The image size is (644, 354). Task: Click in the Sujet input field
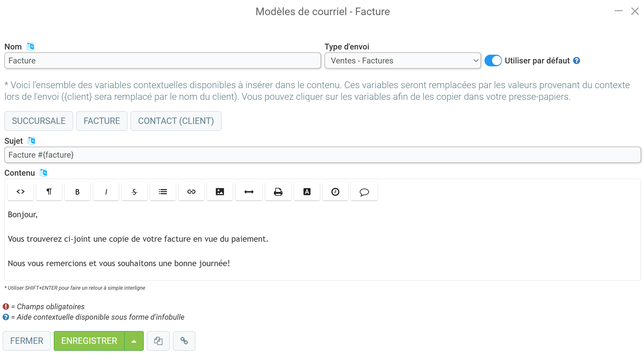(322, 155)
